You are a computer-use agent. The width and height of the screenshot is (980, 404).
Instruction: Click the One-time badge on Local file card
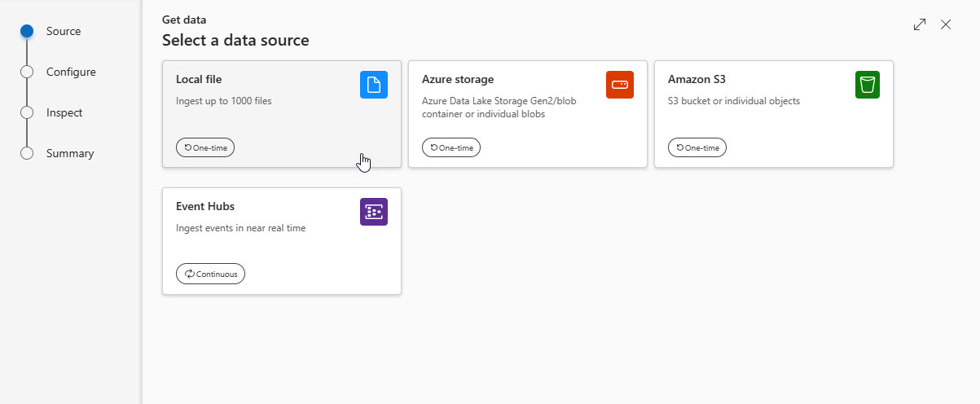[x=205, y=147]
